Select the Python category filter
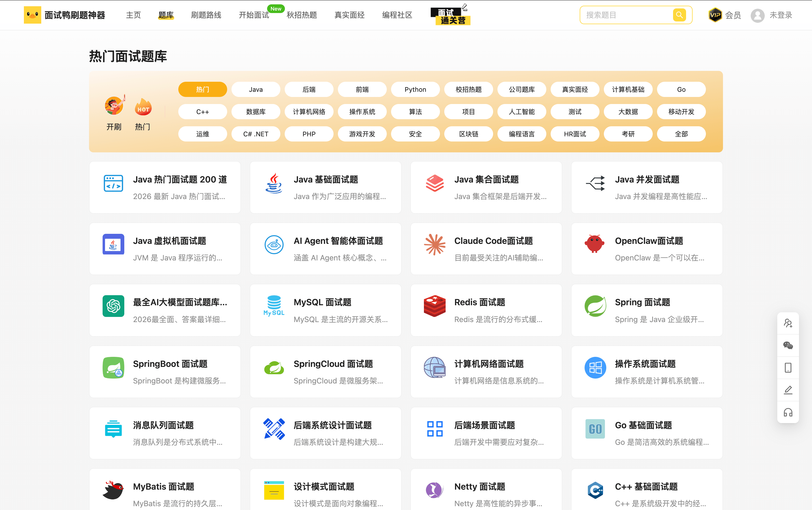Screen dimensions: 812x510 (415, 89)
